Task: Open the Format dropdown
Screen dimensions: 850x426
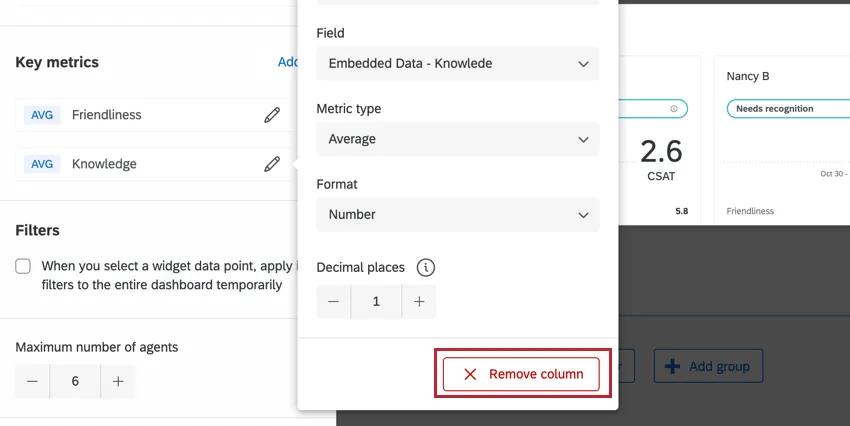Action: [x=457, y=214]
